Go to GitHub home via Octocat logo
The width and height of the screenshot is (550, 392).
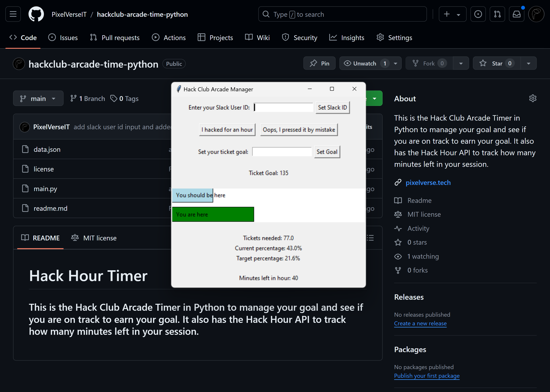tap(36, 14)
